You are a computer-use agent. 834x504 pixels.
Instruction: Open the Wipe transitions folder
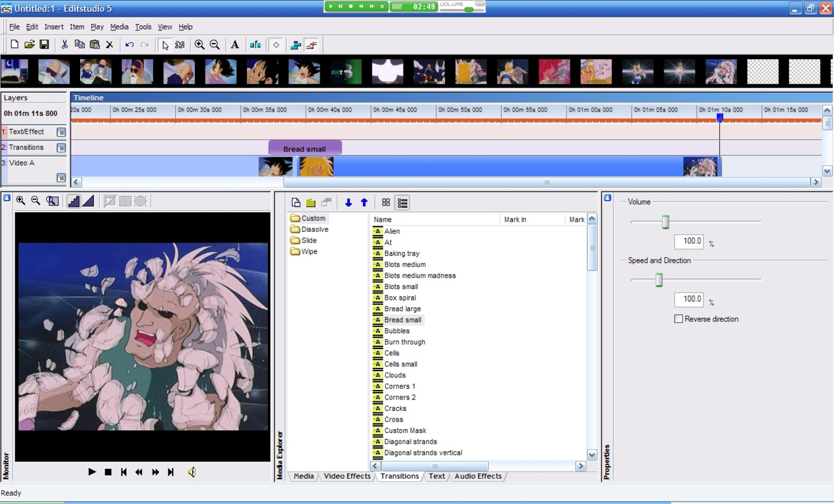(304, 251)
